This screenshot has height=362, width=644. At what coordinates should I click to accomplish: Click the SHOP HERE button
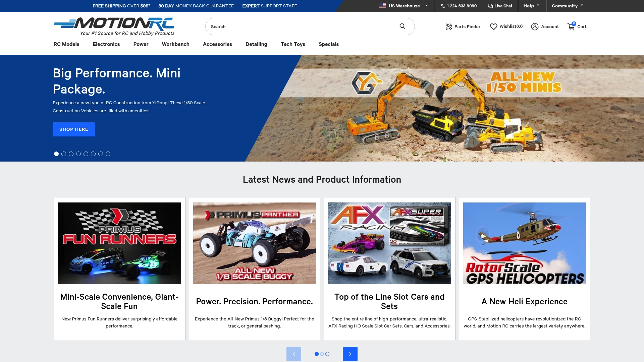coord(74,129)
